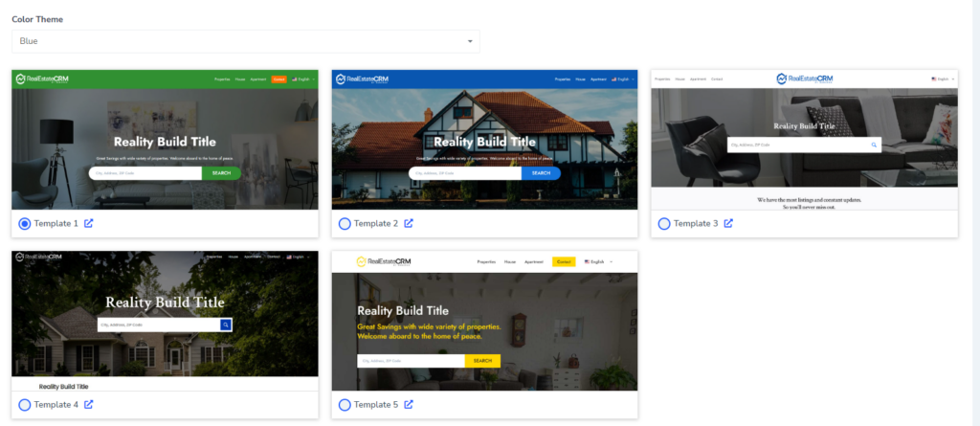Screen dimensions: 980x426
Task: Click RealEstateCRM logo in Template 5 preview
Action: pos(384,261)
